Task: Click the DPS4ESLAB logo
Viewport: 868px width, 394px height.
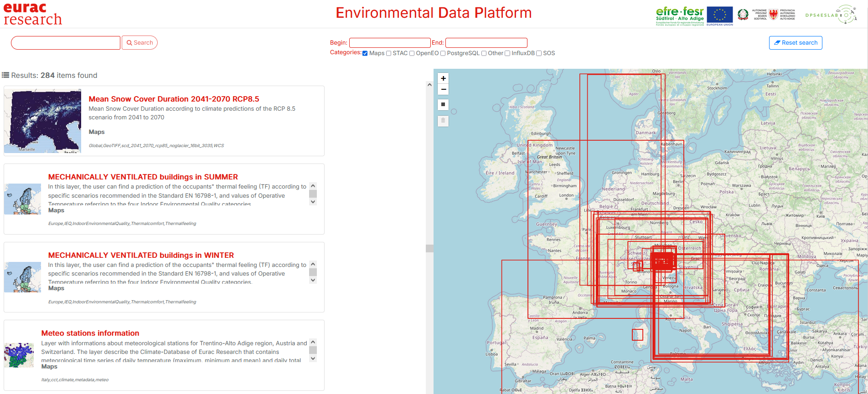Action: click(x=831, y=15)
